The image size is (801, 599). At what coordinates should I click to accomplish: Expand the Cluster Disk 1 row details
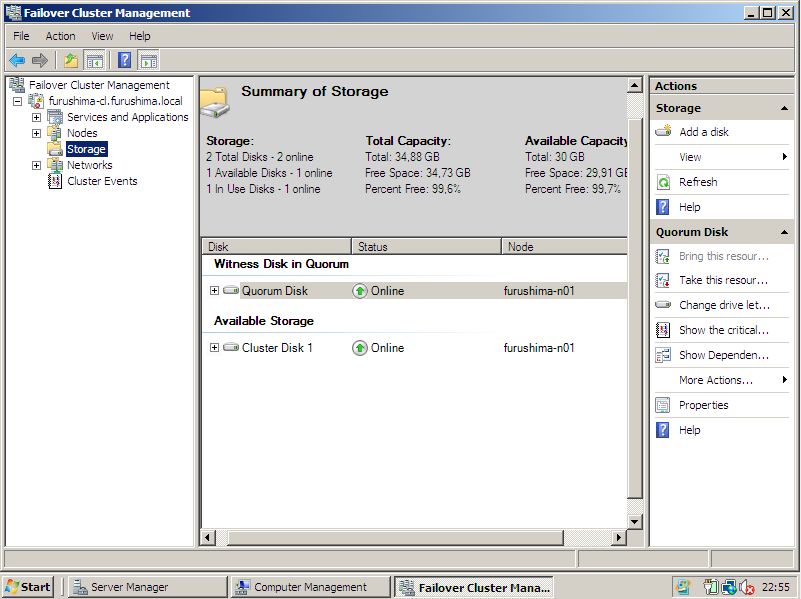point(215,348)
